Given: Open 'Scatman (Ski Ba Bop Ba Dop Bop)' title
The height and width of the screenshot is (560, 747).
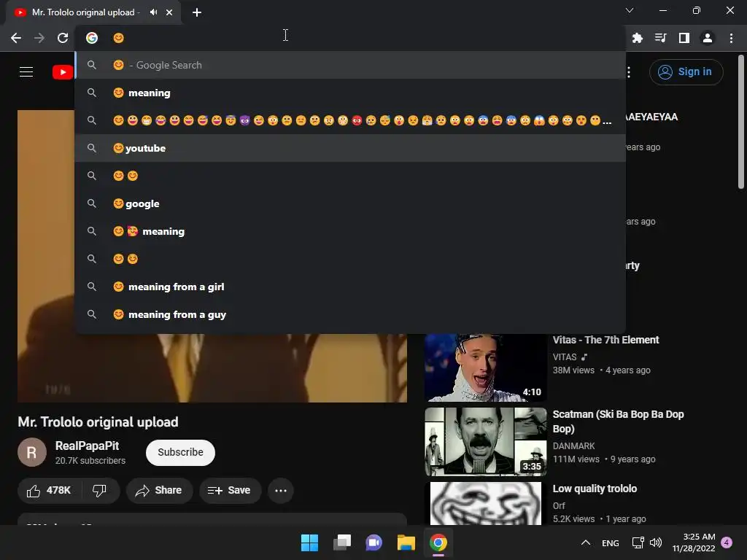Looking at the screenshot, I should coord(618,421).
